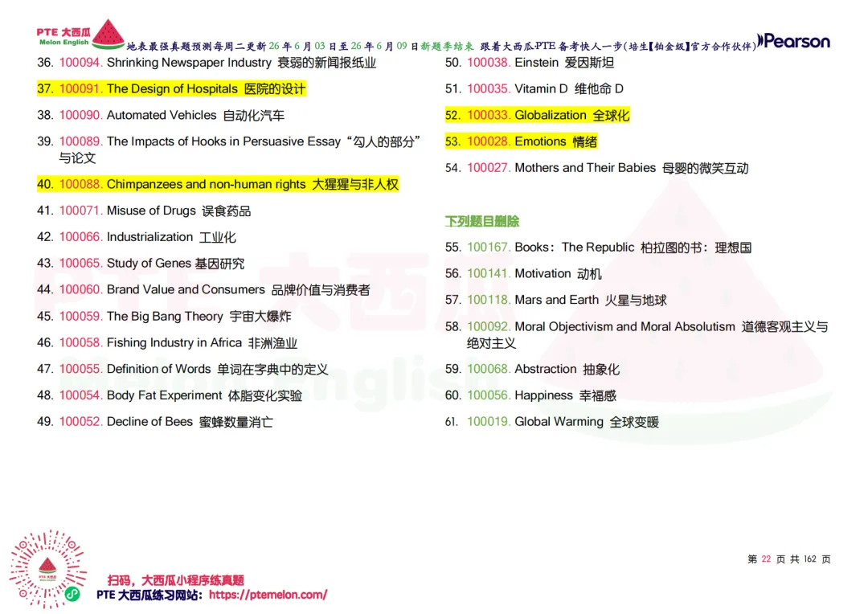Click the page number 第 22 页 共 162 页

[x=789, y=559]
